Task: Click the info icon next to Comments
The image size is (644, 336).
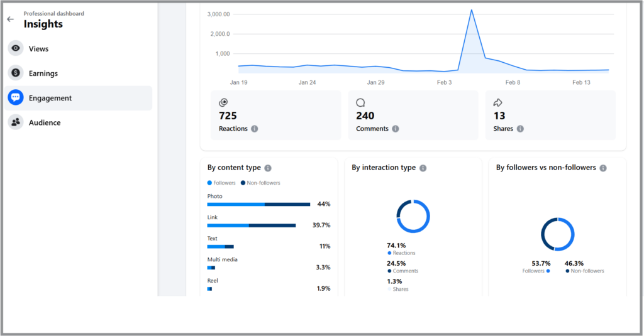Action: pyautogui.click(x=395, y=129)
